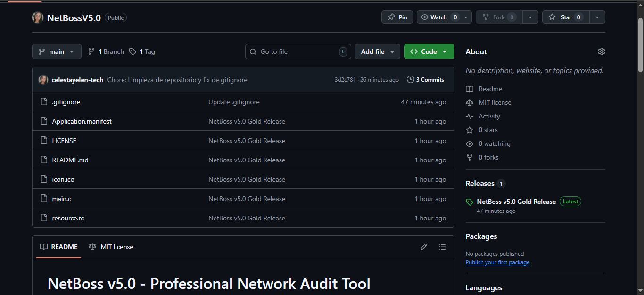
Task: Open the Application.manifest file
Action: click(82, 121)
